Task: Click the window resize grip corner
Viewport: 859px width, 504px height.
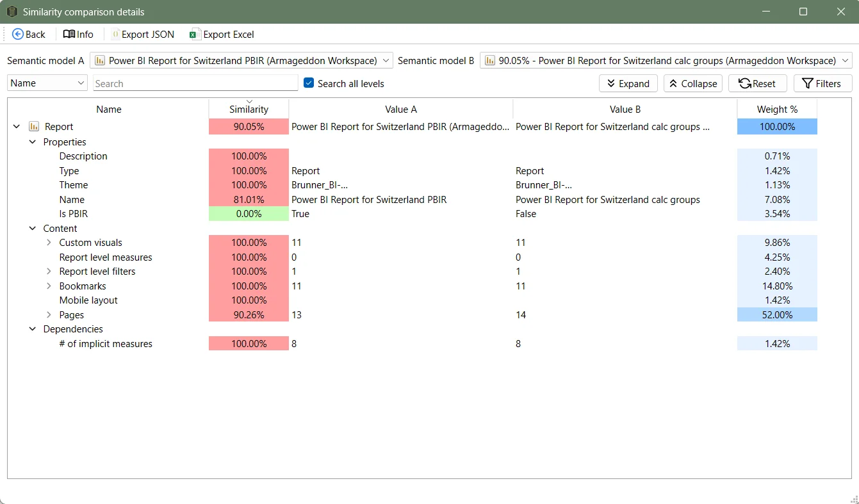Action: [x=853, y=498]
